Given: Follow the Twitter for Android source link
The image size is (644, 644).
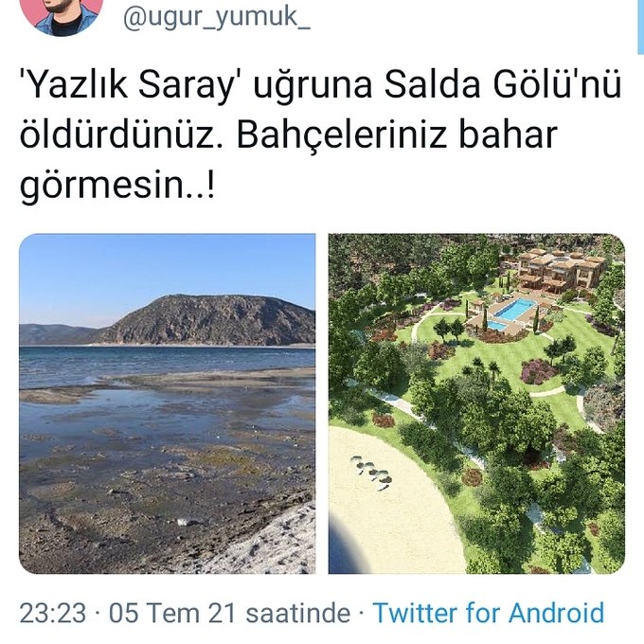Looking at the screenshot, I should point(489,613).
